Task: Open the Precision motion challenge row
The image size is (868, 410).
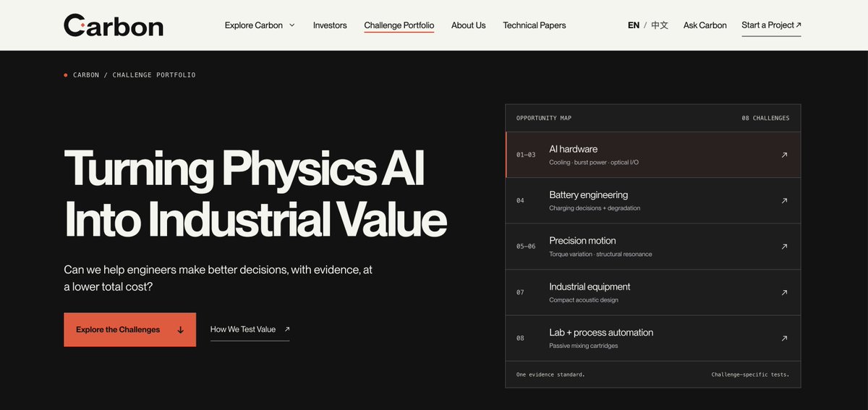Action: [x=653, y=247]
